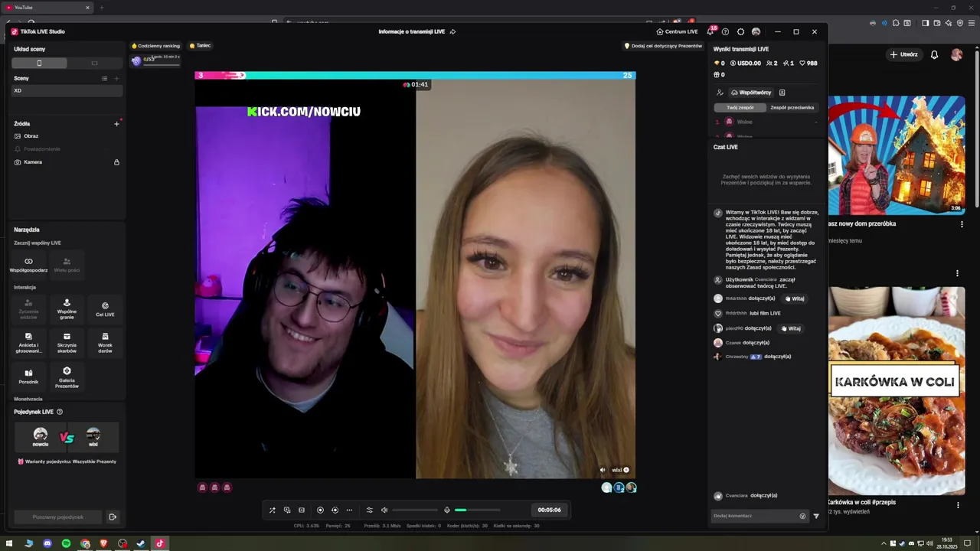Start recording with the record button

[x=320, y=510]
